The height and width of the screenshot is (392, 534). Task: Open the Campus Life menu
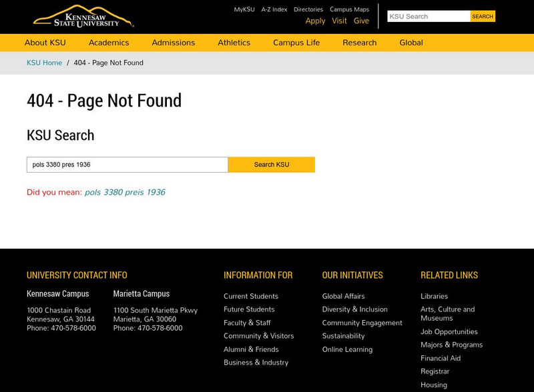tap(296, 43)
